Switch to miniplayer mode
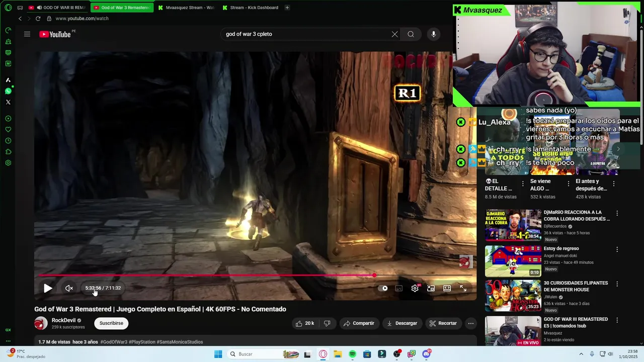 [431, 288]
